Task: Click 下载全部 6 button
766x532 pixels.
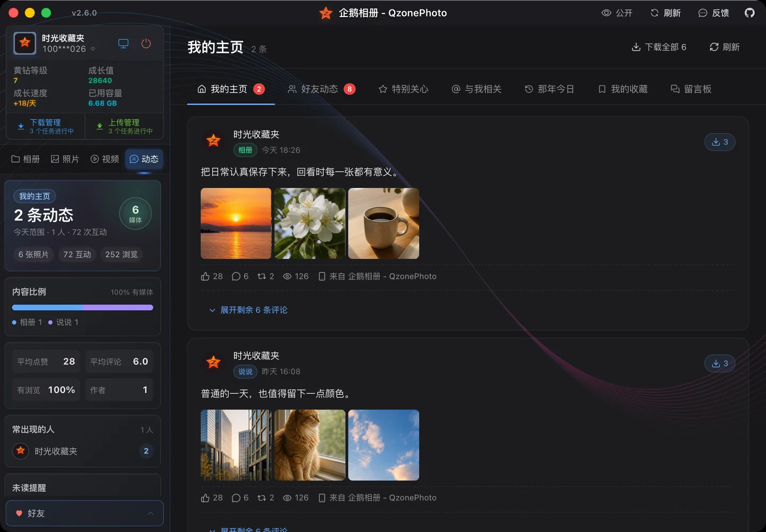Action: click(659, 47)
